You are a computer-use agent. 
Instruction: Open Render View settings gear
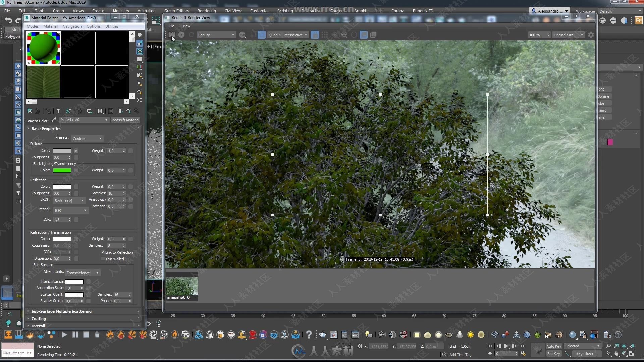[591, 35]
